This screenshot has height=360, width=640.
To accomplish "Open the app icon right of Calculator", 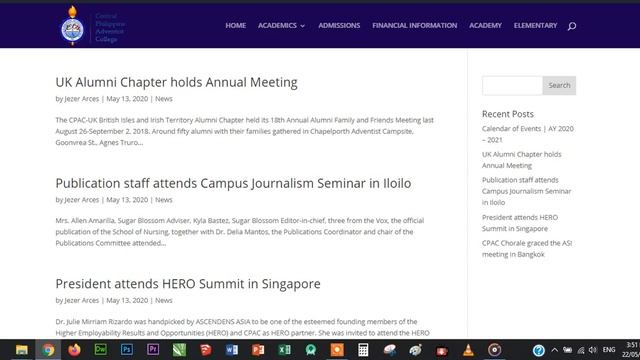I will pos(389,350).
